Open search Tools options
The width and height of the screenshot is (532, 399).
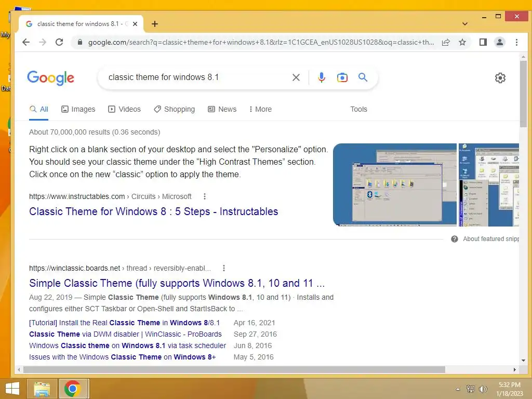pyautogui.click(x=358, y=109)
